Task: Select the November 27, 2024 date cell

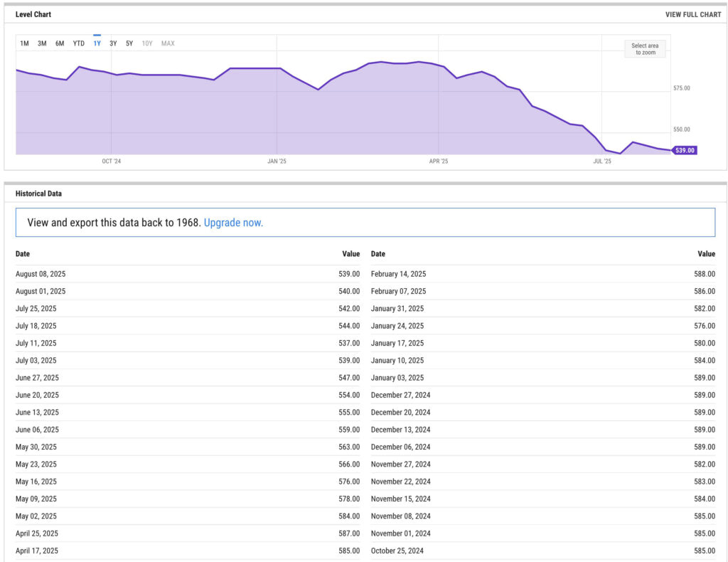Action: click(x=400, y=464)
